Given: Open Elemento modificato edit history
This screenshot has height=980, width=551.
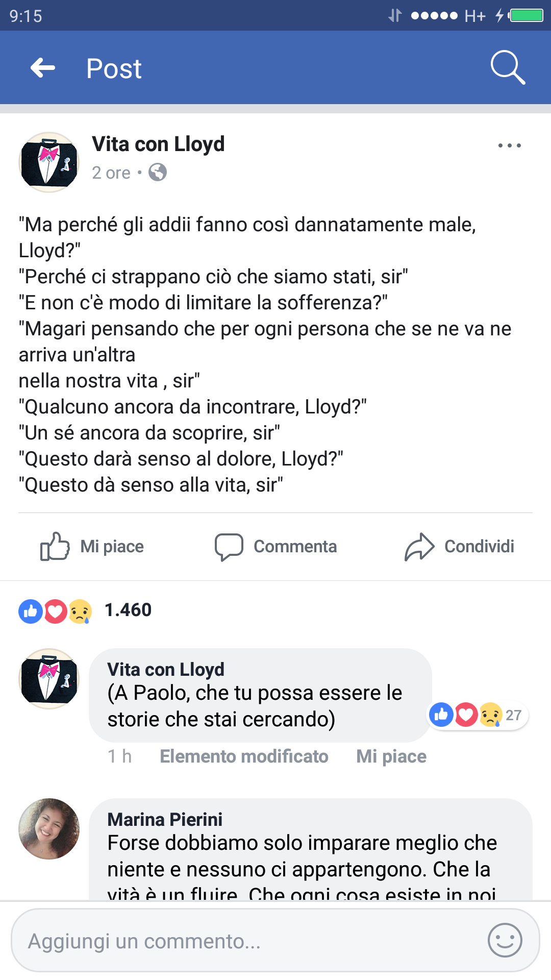Looking at the screenshot, I should pos(244,756).
